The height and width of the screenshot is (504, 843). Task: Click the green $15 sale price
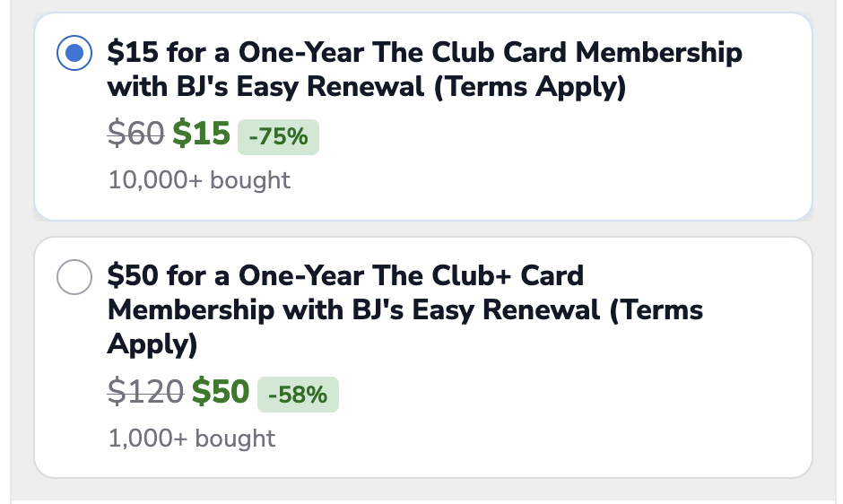[x=202, y=135]
